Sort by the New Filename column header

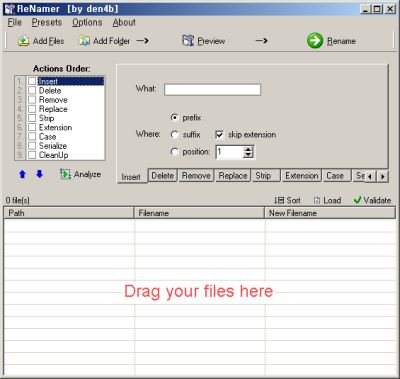point(330,213)
